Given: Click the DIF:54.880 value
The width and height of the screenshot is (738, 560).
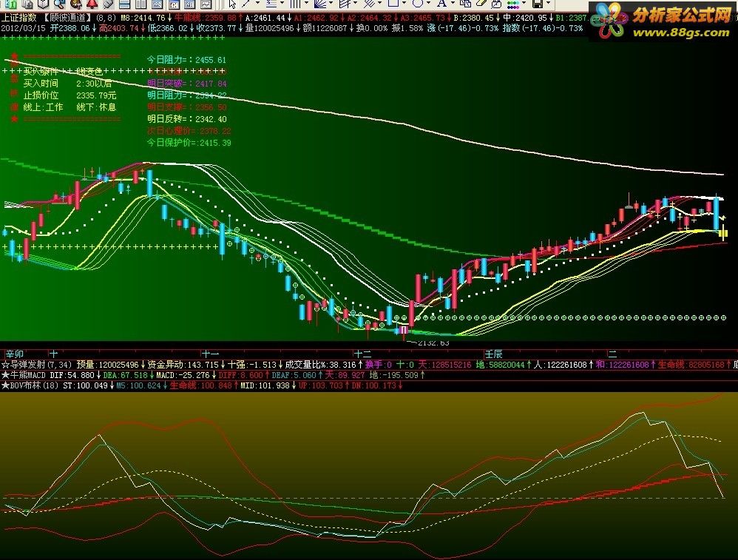Looking at the screenshot, I should point(72,375).
